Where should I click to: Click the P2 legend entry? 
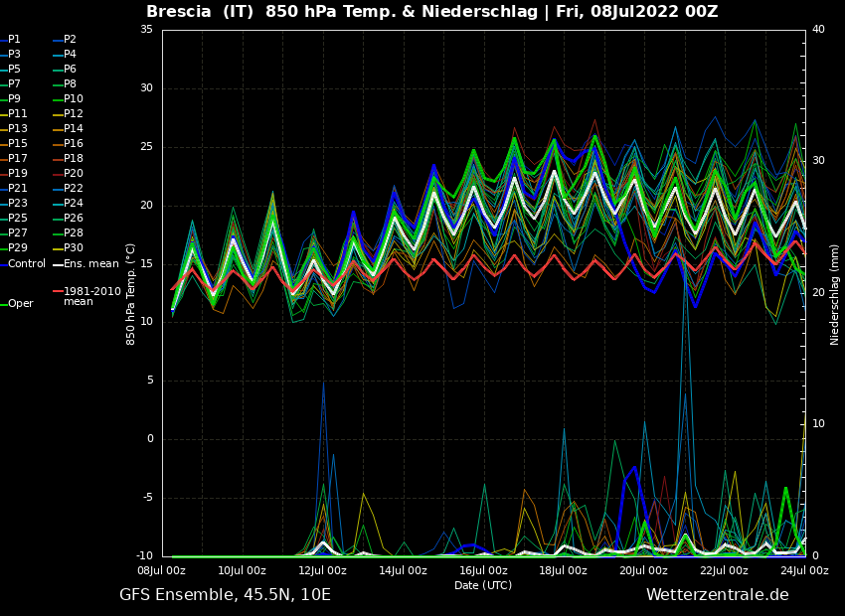(70, 40)
